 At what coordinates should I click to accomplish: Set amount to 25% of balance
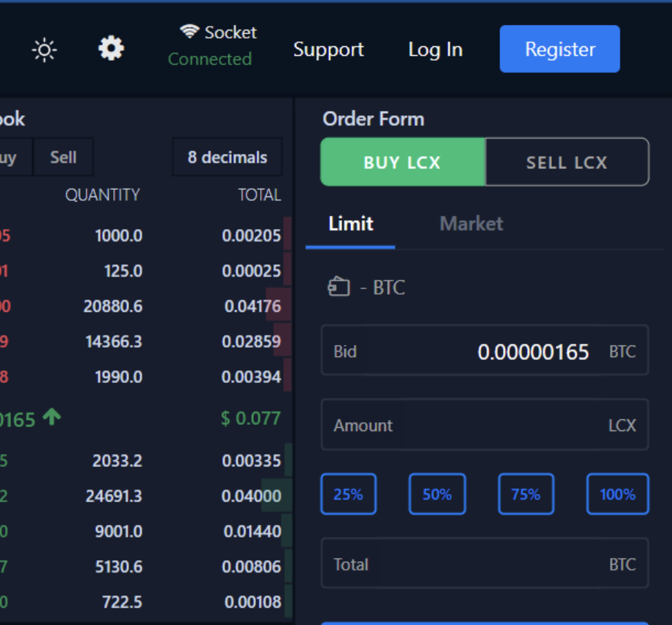pos(348,494)
